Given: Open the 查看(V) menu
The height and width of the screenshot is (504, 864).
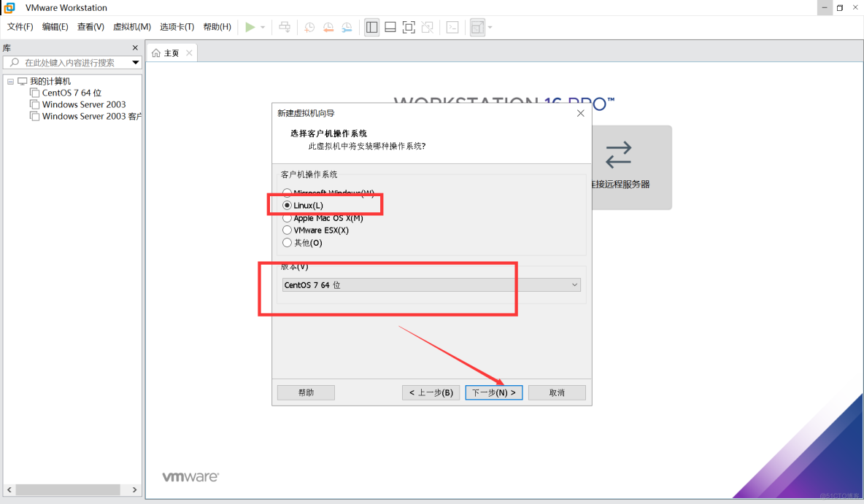Looking at the screenshot, I should tap(90, 26).
